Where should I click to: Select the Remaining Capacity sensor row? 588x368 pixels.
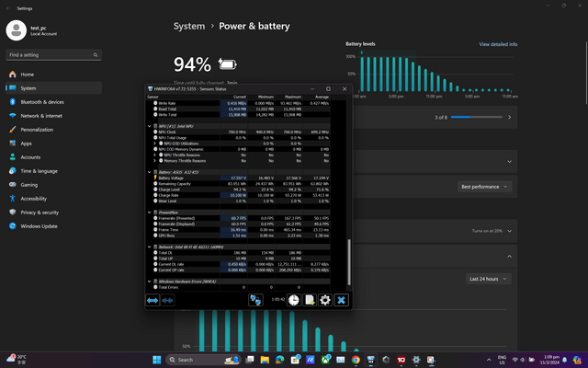[x=238, y=184]
